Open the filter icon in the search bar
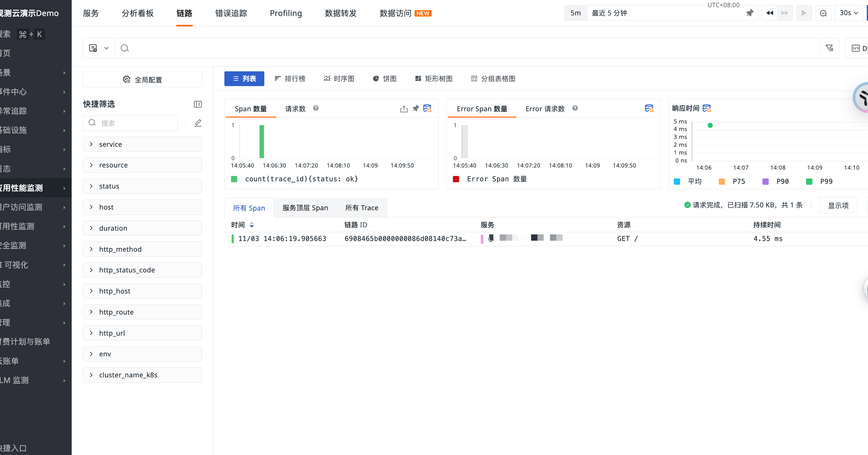This screenshot has width=868, height=455. coord(829,48)
